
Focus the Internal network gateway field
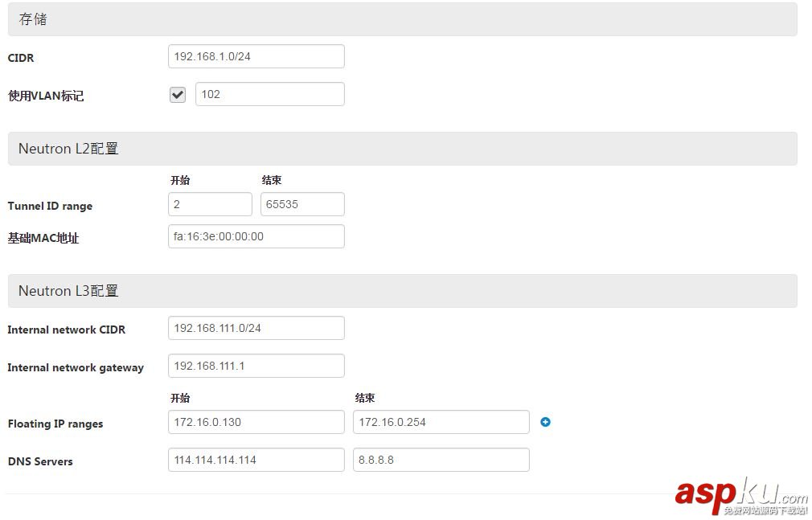[x=256, y=366]
